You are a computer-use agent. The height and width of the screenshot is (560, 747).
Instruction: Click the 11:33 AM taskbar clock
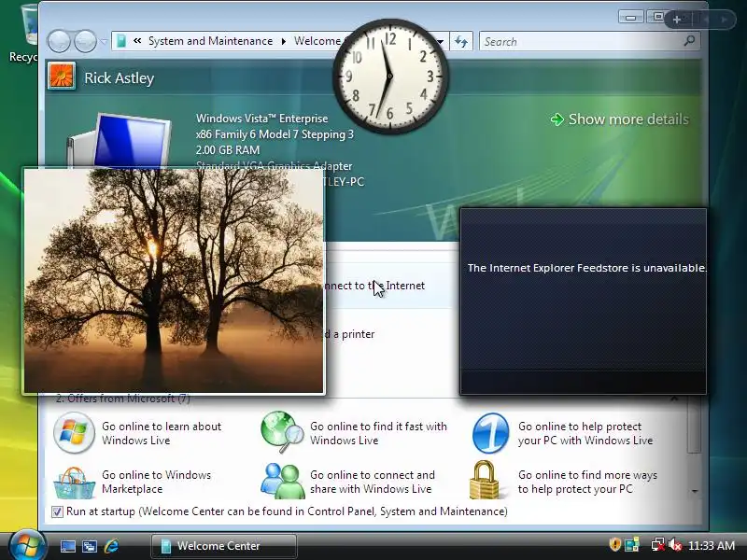pos(712,545)
